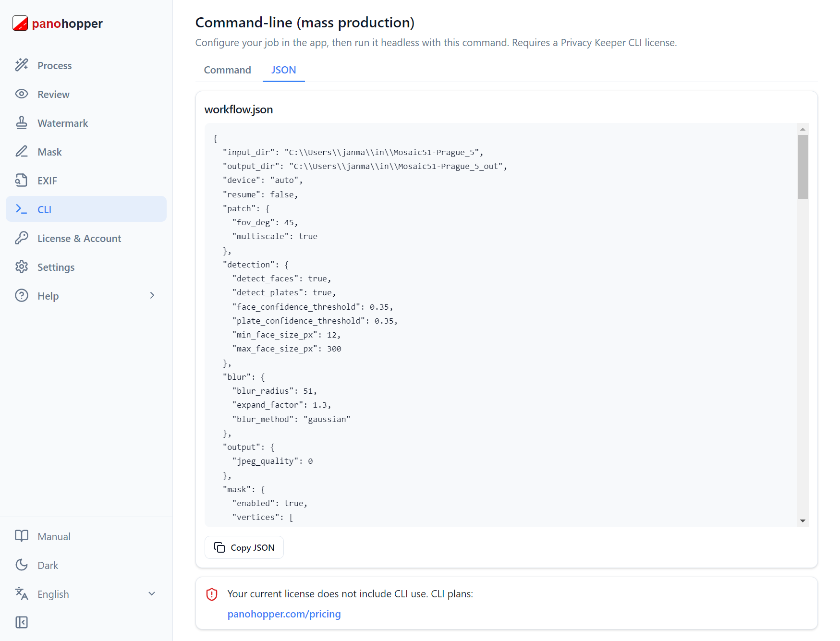Screen dimensions: 840x641
Task: Switch to the Command tab
Action: (x=228, y=70)
